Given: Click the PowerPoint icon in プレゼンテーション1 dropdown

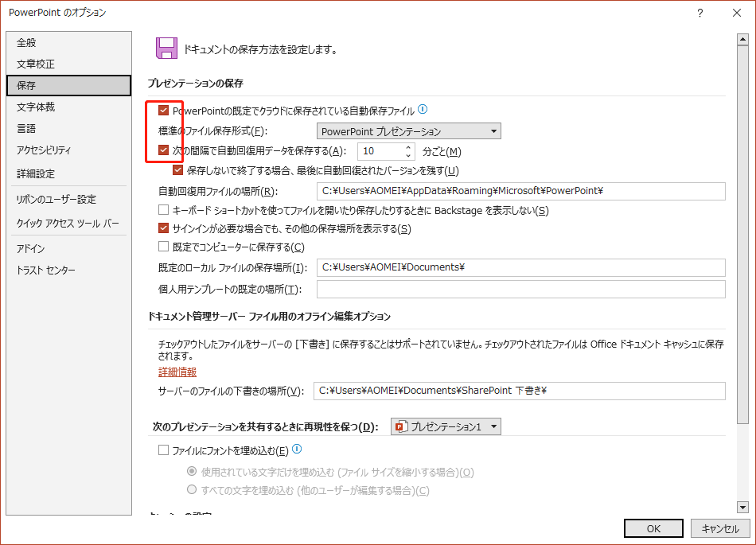Looking at the screenshot, I should 401,426.
